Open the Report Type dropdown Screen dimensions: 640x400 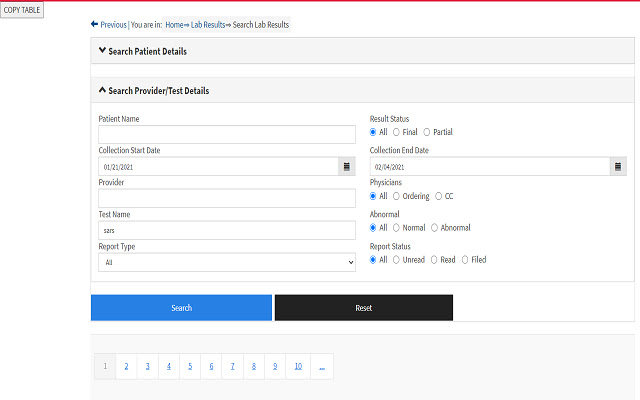tap(227, 262)
